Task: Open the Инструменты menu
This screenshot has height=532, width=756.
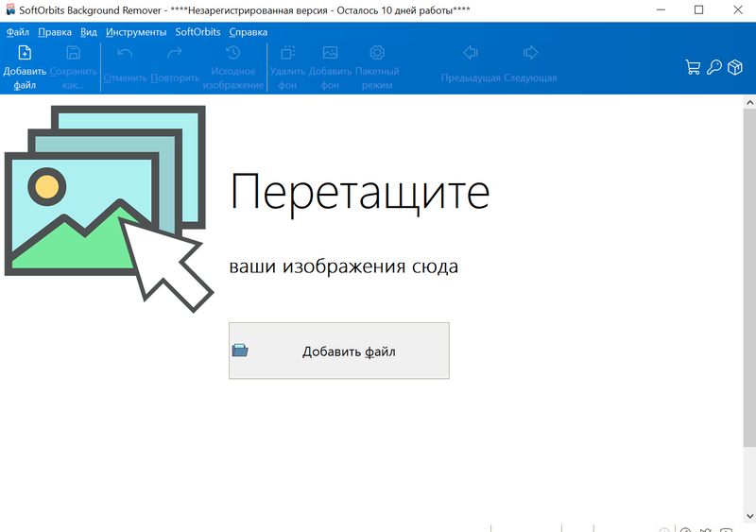Action: click(136, 32)
